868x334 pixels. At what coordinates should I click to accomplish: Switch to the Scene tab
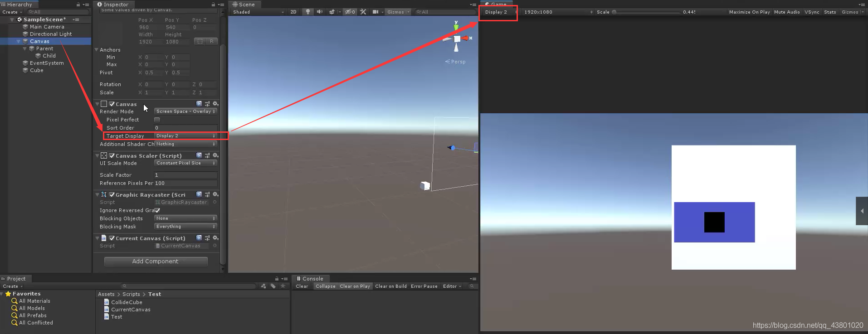point(244,5)
